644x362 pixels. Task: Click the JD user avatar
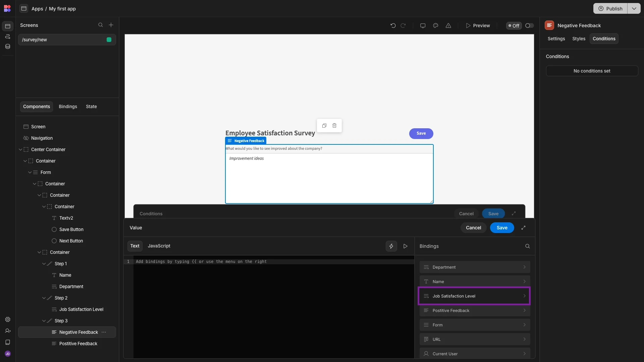8,354
